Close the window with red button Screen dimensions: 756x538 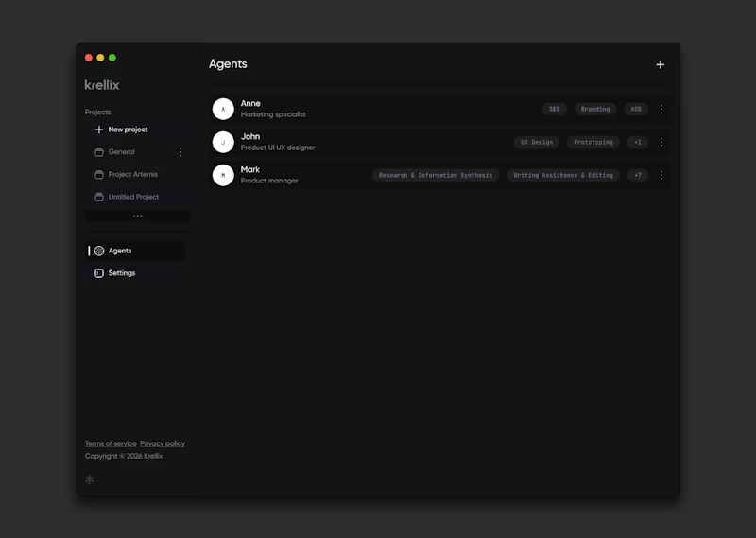click(x=89, y=58)
